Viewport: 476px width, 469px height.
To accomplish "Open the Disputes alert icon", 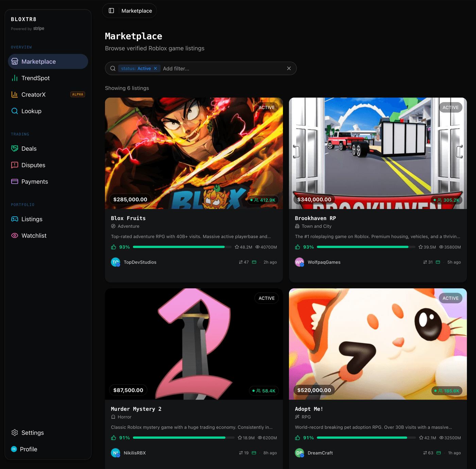I will point(15,165).
